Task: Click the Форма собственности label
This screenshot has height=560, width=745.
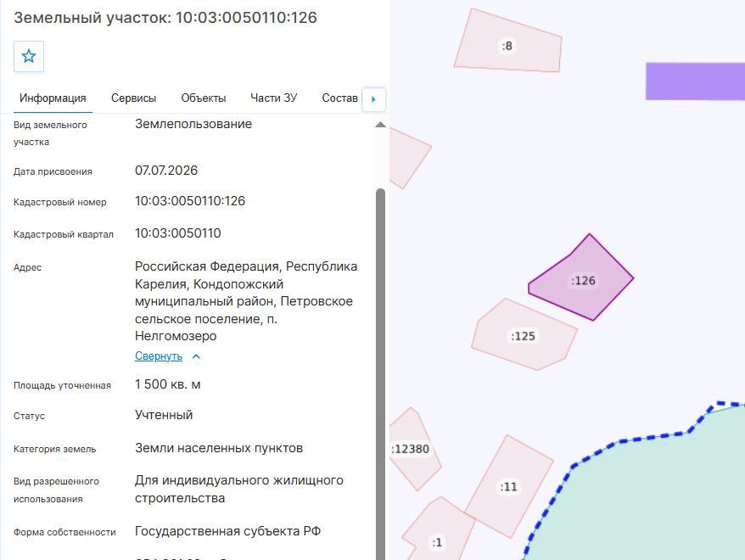Action: 64,533
